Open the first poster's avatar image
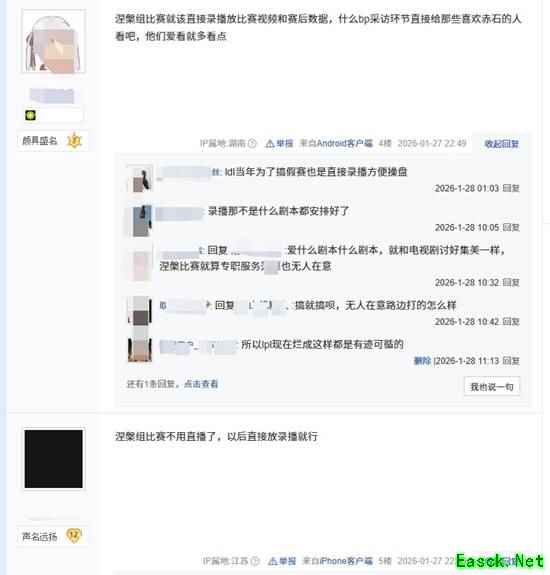The image size is (550, 575). (54, 41)
